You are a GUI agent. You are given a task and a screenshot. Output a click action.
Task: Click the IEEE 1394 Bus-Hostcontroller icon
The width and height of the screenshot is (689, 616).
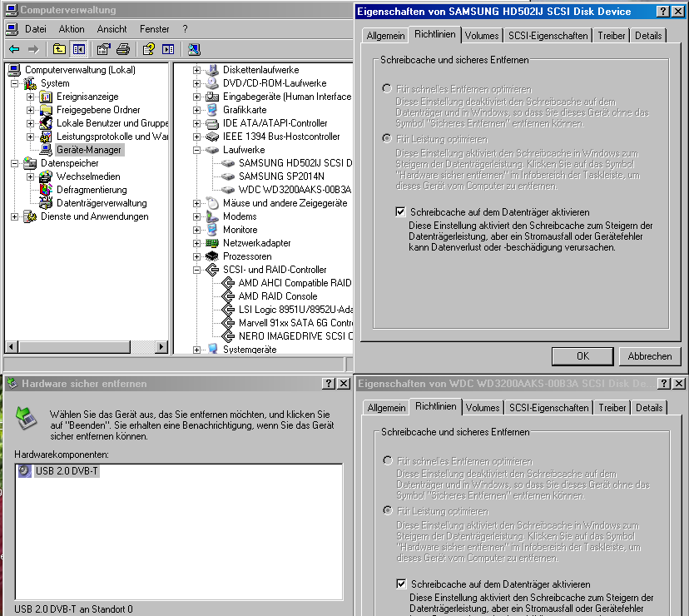click(x=212, y=137)
